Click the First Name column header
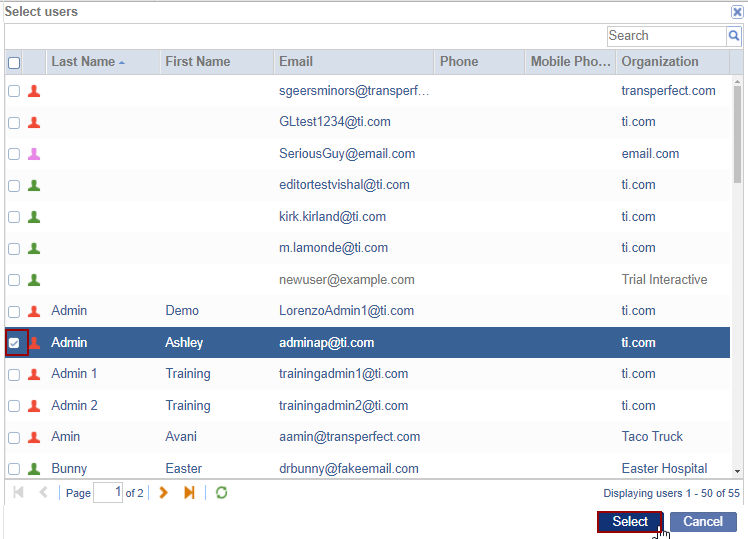Screen dimensions: 748x539 click(198, 62)
